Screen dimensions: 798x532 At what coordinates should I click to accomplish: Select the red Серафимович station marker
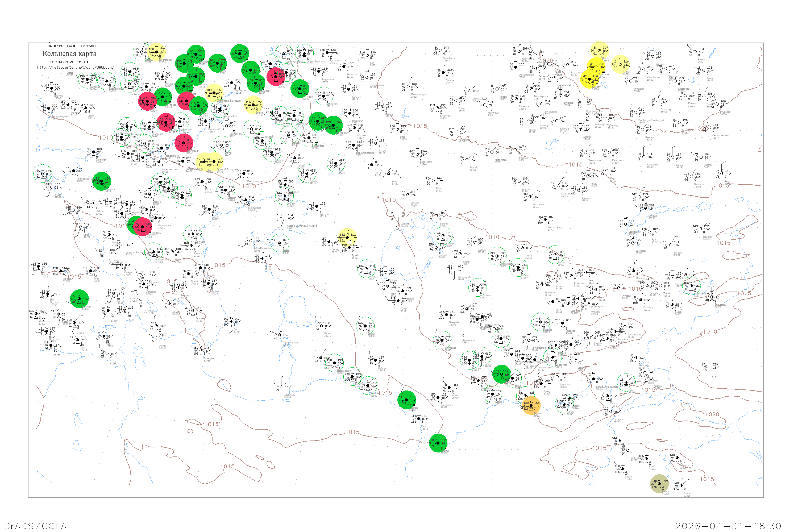click(166, 122)
